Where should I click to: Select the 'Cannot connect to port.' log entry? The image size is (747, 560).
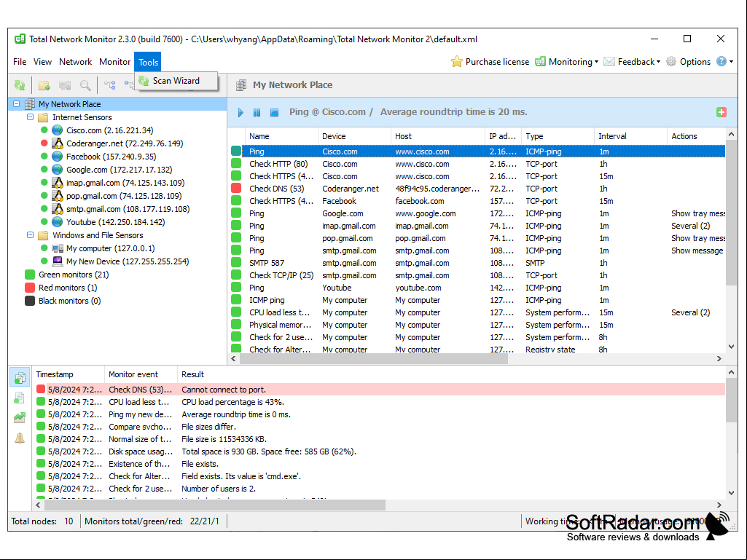(380, 390)
